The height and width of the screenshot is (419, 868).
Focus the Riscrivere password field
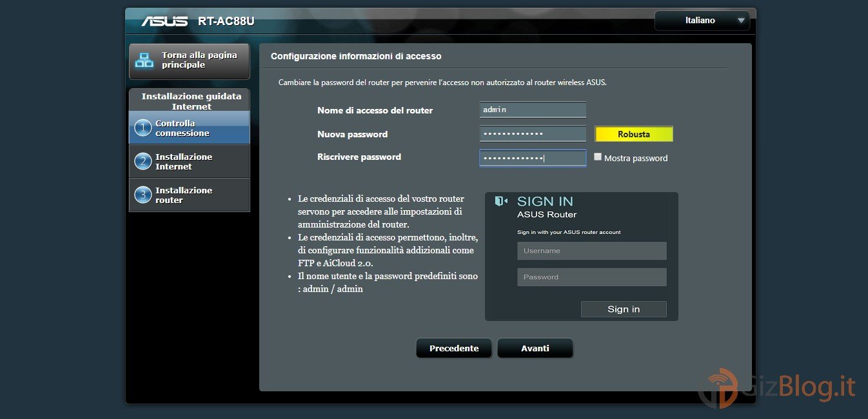click(x=533, y=158)
